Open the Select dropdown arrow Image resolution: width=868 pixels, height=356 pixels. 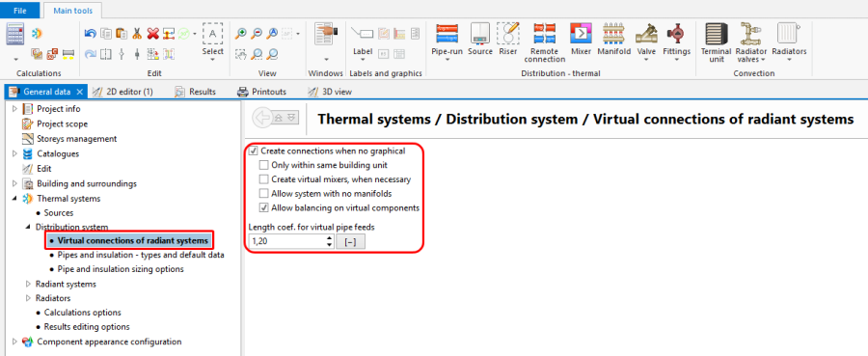pos(212,59)
